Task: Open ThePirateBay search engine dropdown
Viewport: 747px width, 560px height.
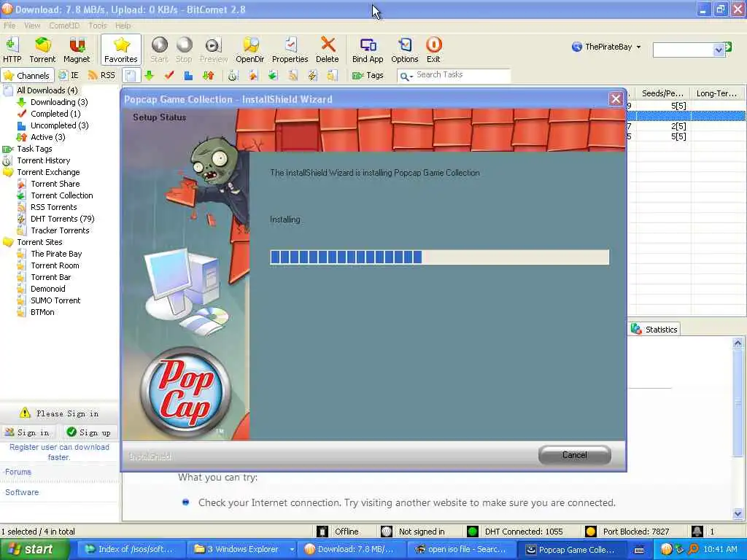Action: (606, 47)
